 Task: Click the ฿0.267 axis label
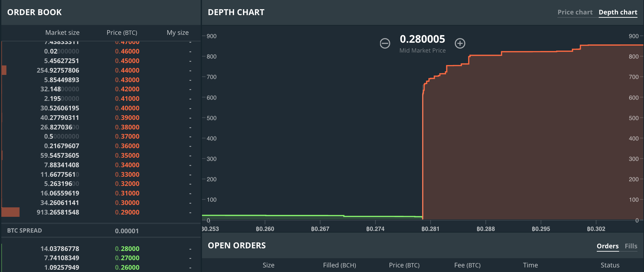(320, 229)
